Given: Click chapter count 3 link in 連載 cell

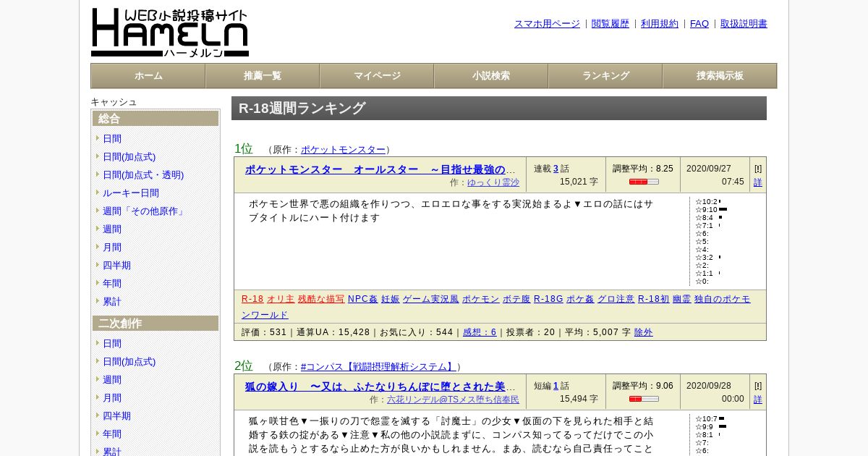Looking at the screenshot, I should [x=556, y=169].
